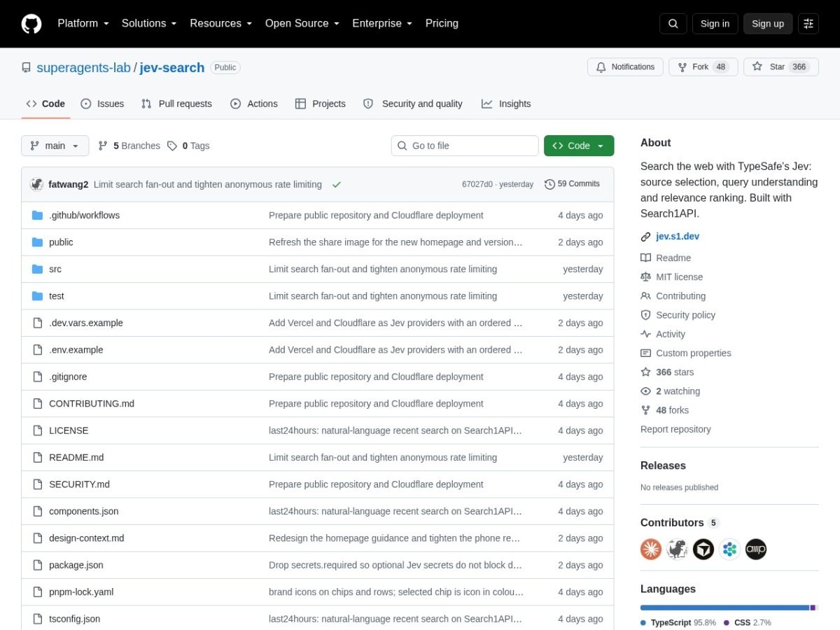This screenshot has height=630, width=840.
Task: Expand the Resources menu
Action: coord(220,24)
